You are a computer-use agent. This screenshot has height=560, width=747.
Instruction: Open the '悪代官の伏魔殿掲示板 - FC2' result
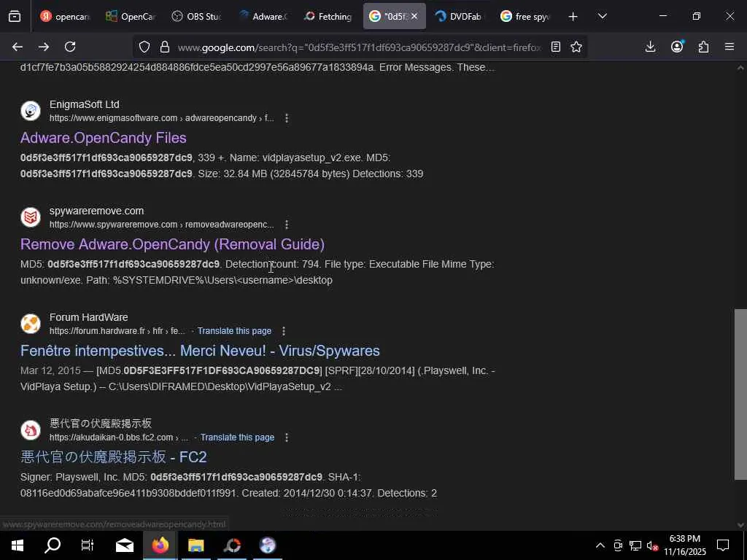click(113, 457)
